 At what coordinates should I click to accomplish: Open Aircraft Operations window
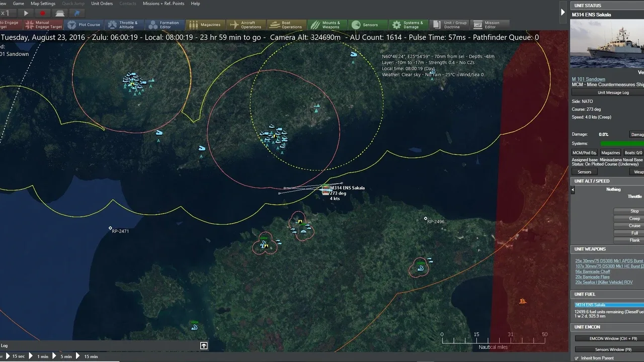(x=246, y=25)
